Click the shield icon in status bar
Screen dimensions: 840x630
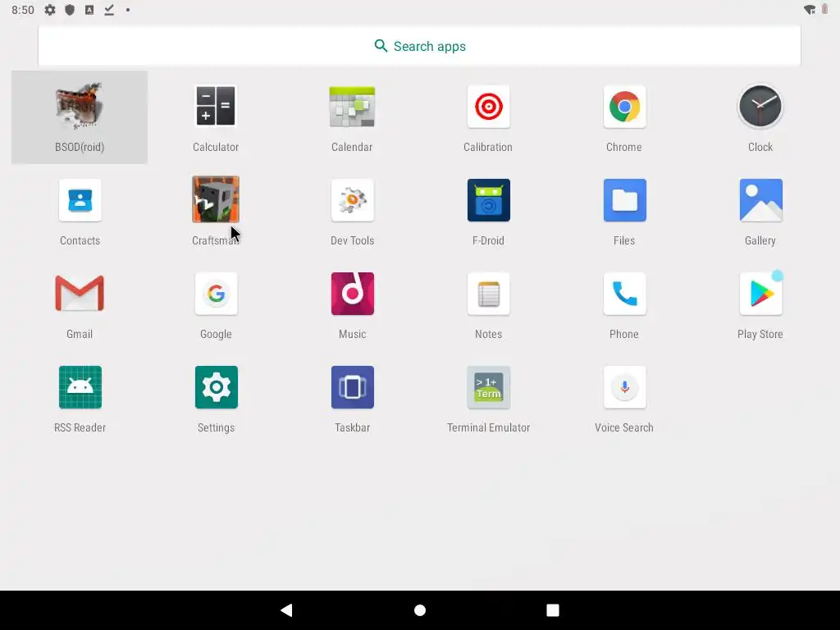(x=70, y=10)
